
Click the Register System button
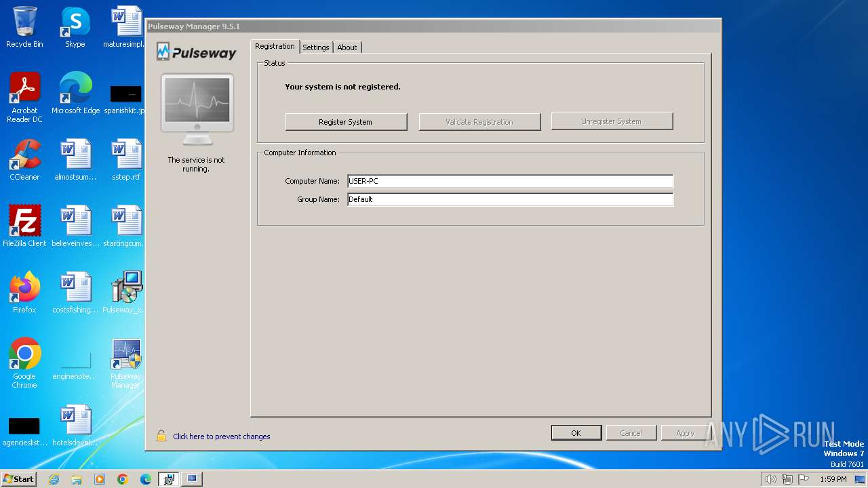click(x=346, y=122)
